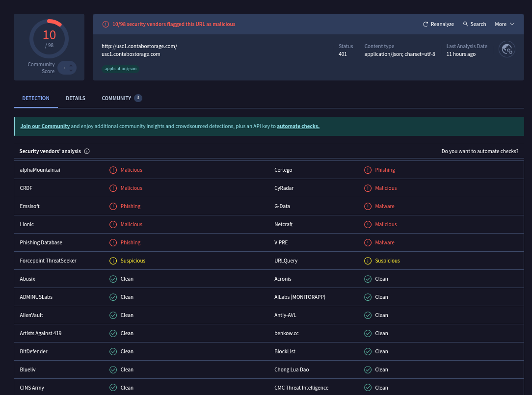Upvote the community score with the up arrow
The width and height of the screenshot is (532, 395).
pyautogui.click(x=71, y=65)
